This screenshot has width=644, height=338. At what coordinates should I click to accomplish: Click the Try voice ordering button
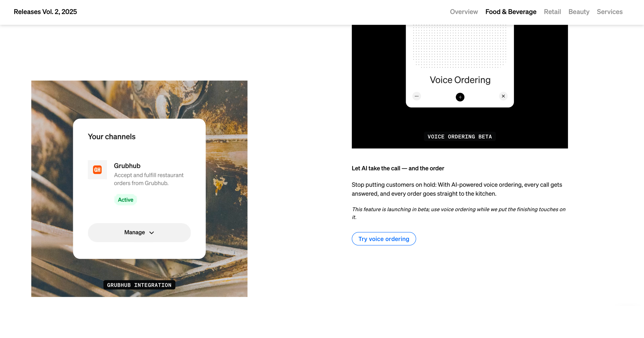[x=384, y=239]
